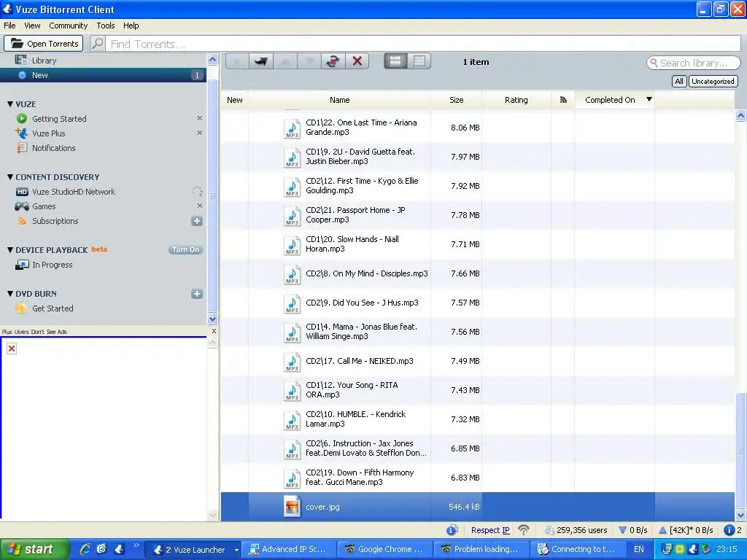The height and width of the screenshot is (560, 747).
Task: Open In Progress under Device Playback
Action: pyautogui.click(x=52, y=265)
